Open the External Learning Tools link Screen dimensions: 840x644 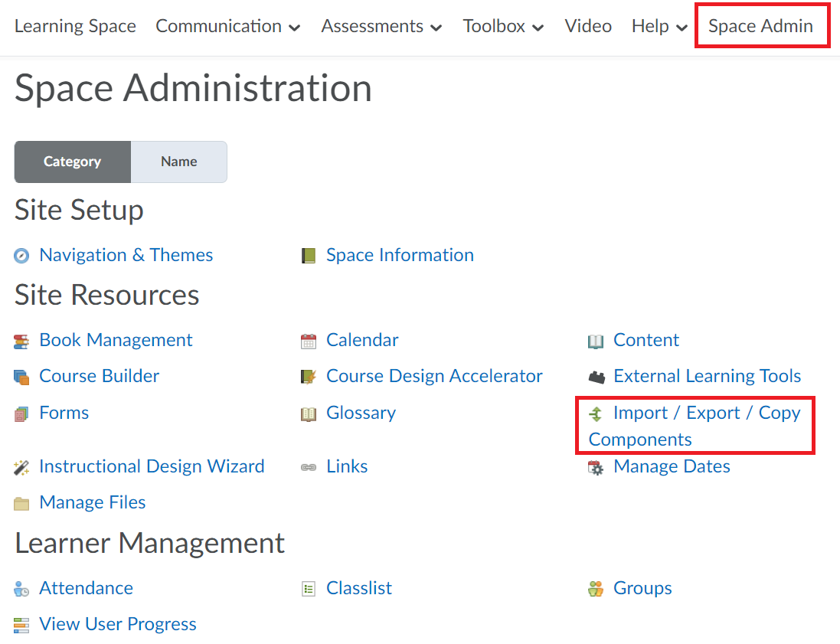pos(707,376)
